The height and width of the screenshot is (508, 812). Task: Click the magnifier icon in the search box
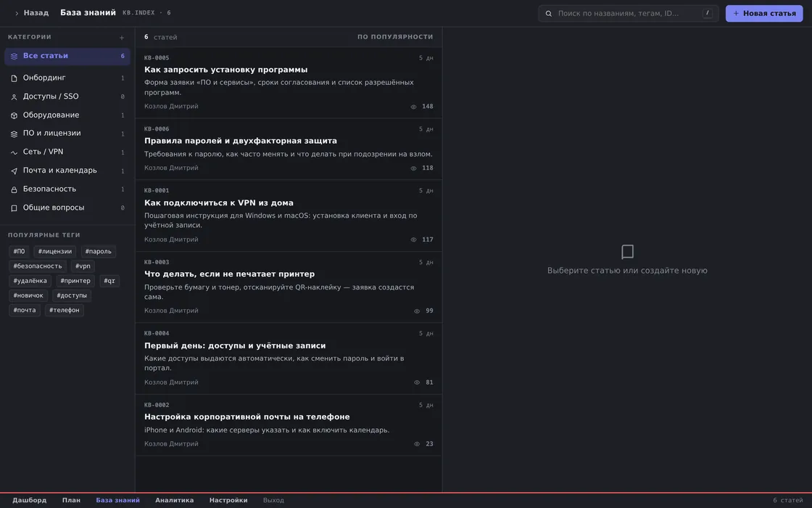click(x=548, y=14)
